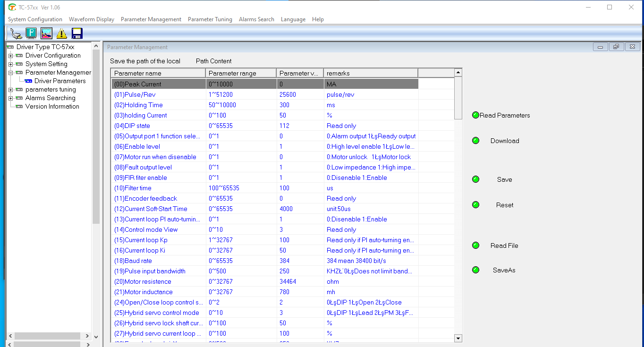Click the Parameter name column header
644x347 pixels.
(x=159, y=73)
